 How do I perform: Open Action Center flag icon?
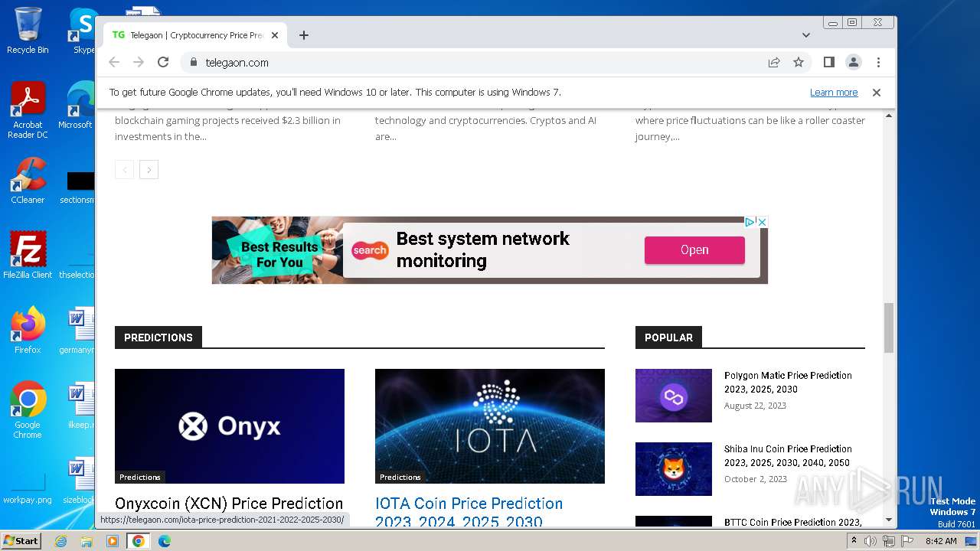906,541
